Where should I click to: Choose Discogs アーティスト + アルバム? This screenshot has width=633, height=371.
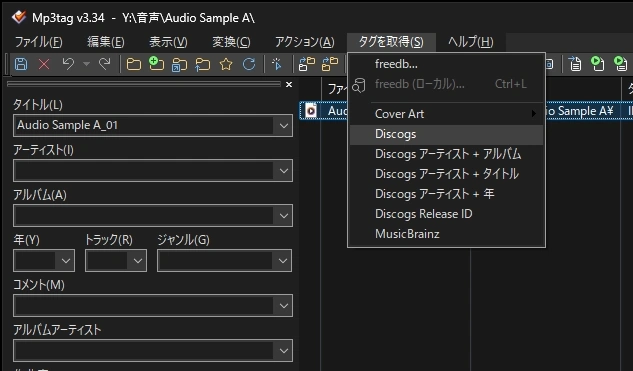(x=446, y=154)
